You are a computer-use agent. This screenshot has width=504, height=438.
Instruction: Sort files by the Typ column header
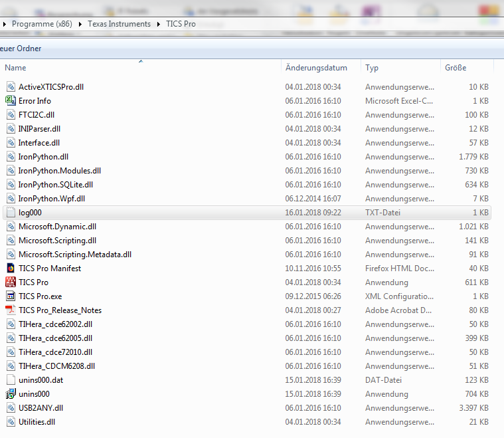pyautogui.click(x=372, y=68)
